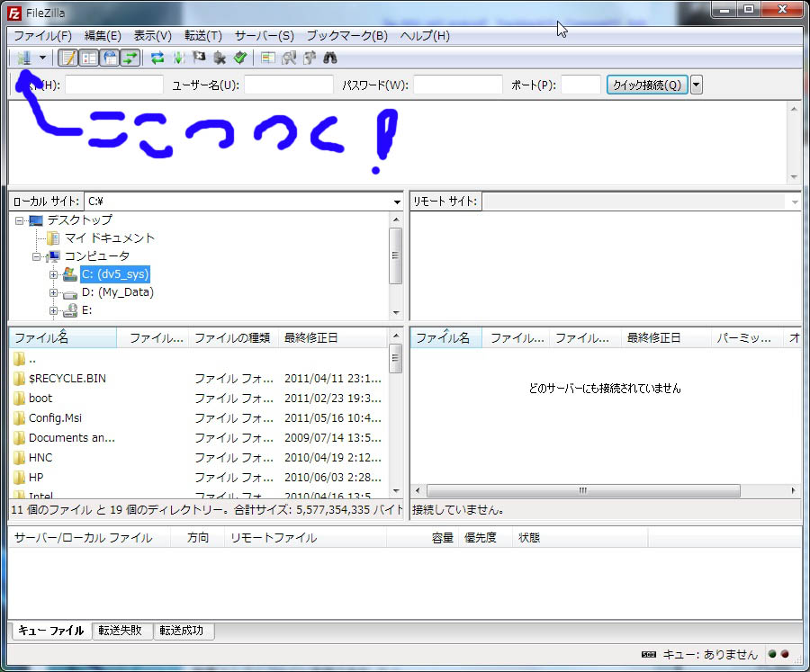
Task: Sort local list by ファイルの種類 column
Action: pos(233,338)
